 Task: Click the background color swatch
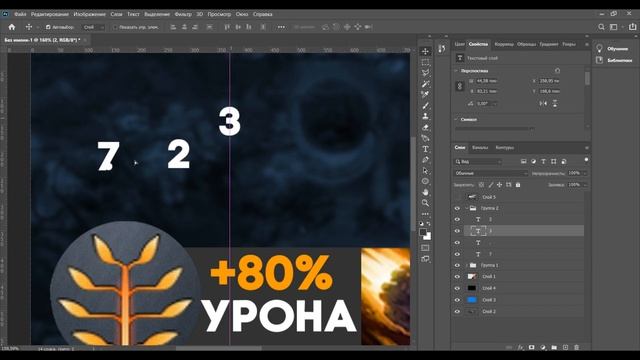[x=427, y=237]
